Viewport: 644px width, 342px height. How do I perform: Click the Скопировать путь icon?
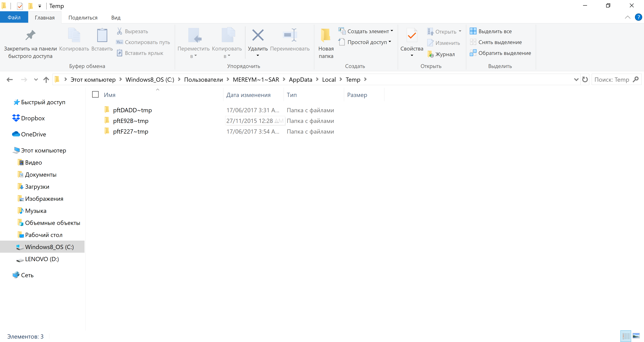pyautogui.click(x=119, y=42)
